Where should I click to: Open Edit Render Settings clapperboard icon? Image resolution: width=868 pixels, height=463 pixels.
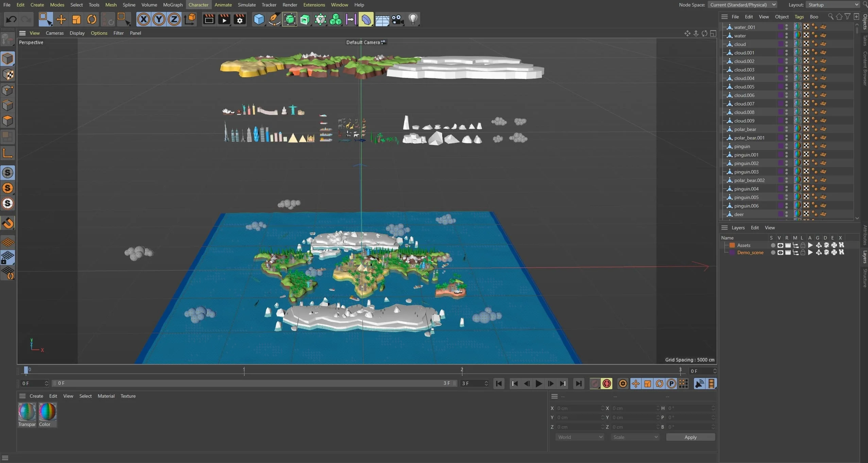tap(239, 19)
